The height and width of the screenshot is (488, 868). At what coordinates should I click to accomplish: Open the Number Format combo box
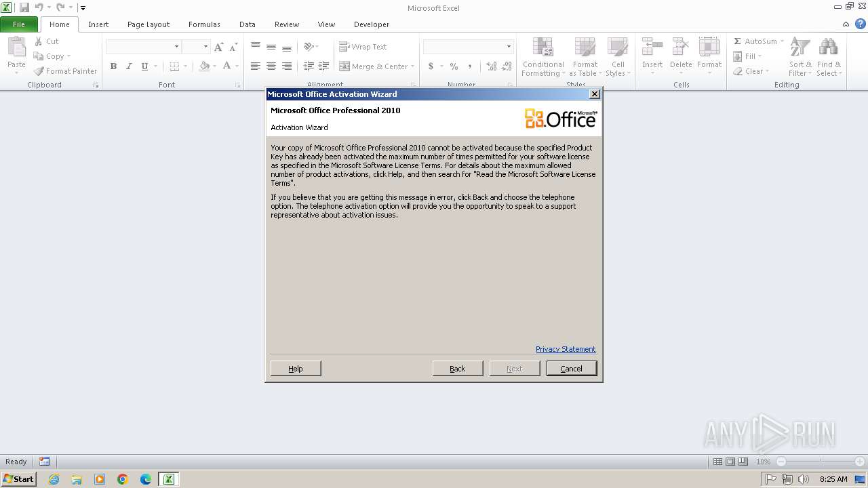click(468, 47)
